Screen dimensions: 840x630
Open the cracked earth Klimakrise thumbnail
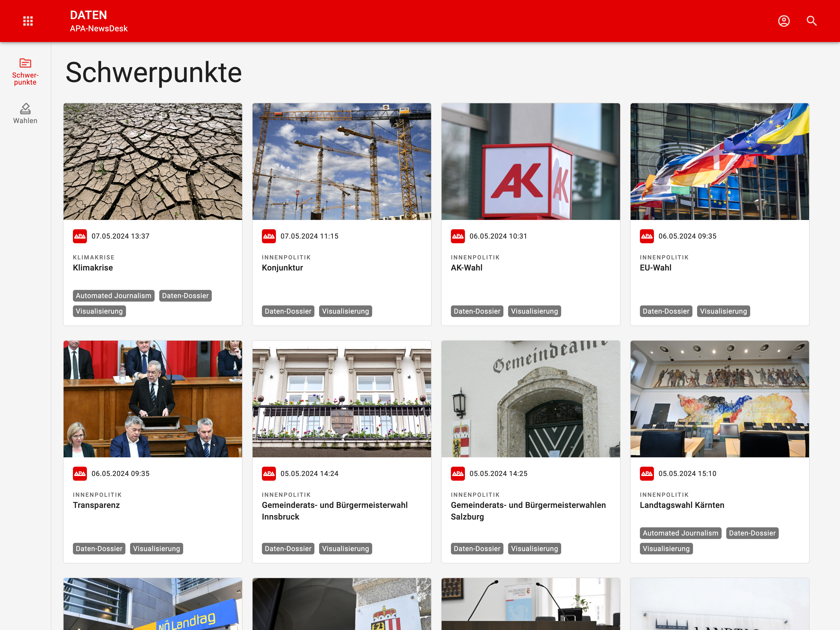[153, 161]
